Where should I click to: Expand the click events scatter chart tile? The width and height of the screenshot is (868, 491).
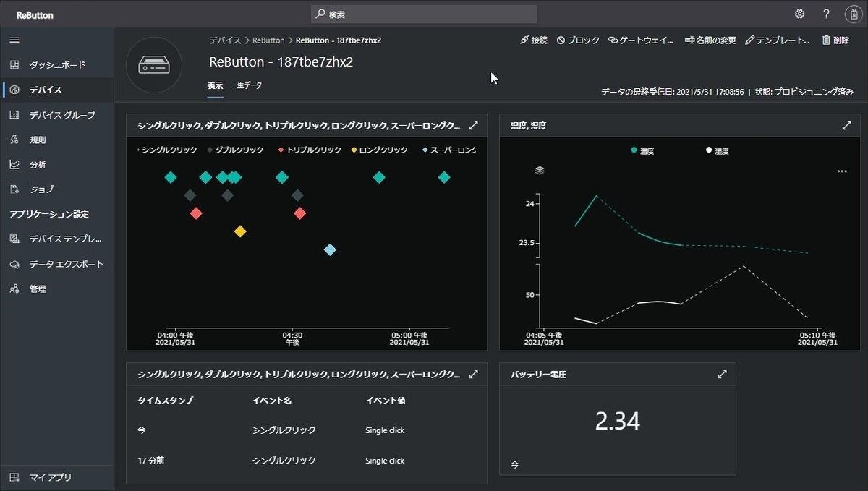pyautogui.click(x=474, y=126)
